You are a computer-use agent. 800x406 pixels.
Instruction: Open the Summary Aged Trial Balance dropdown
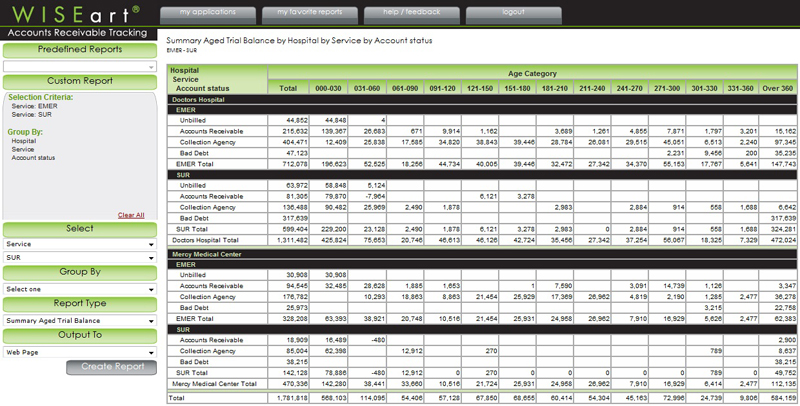pyautogui.click(x=80, y=321)
